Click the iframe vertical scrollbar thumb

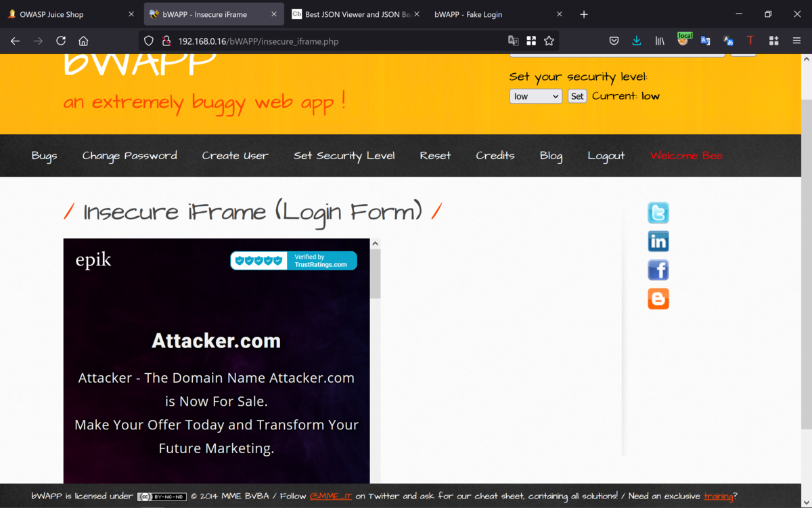coord(375,274)
